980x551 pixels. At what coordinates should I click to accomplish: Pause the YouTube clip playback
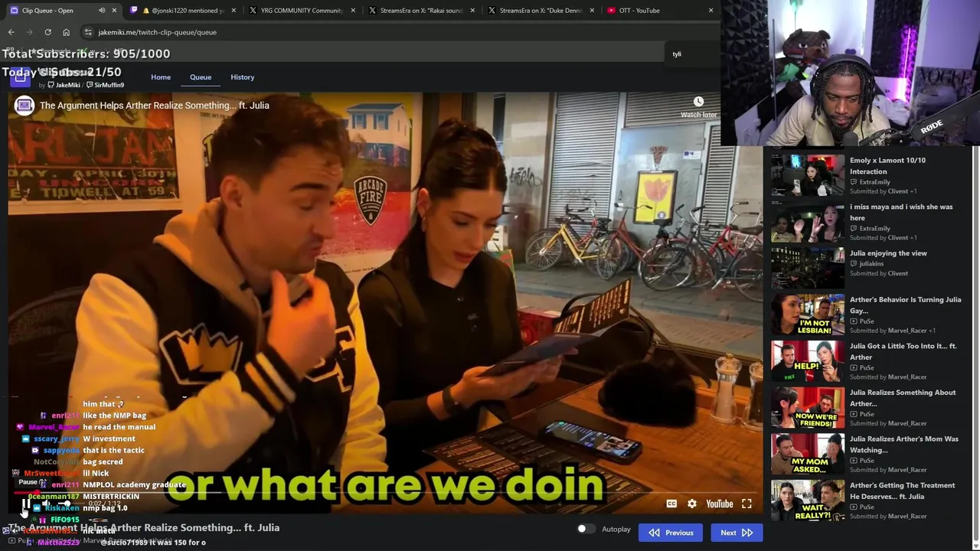point(25,504)
